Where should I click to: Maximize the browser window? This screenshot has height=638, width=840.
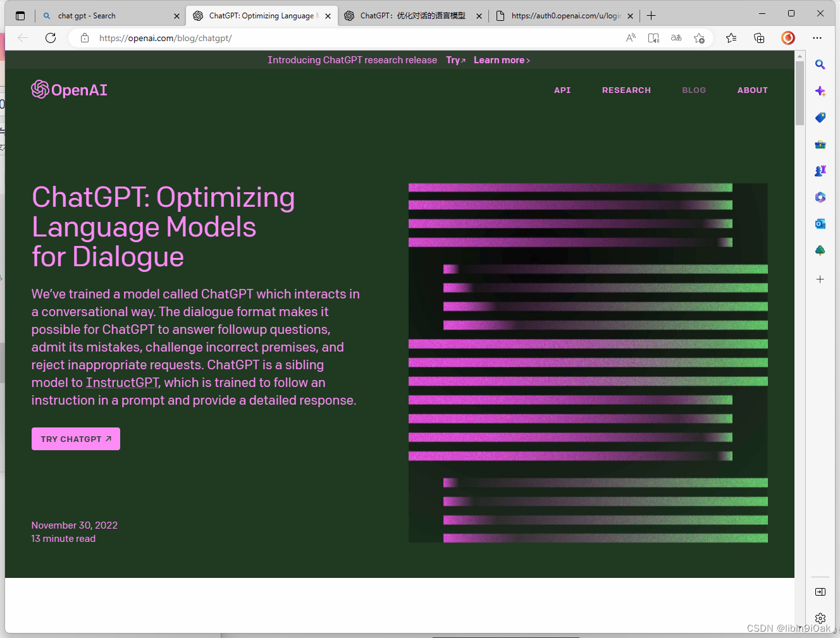point(791,13)
